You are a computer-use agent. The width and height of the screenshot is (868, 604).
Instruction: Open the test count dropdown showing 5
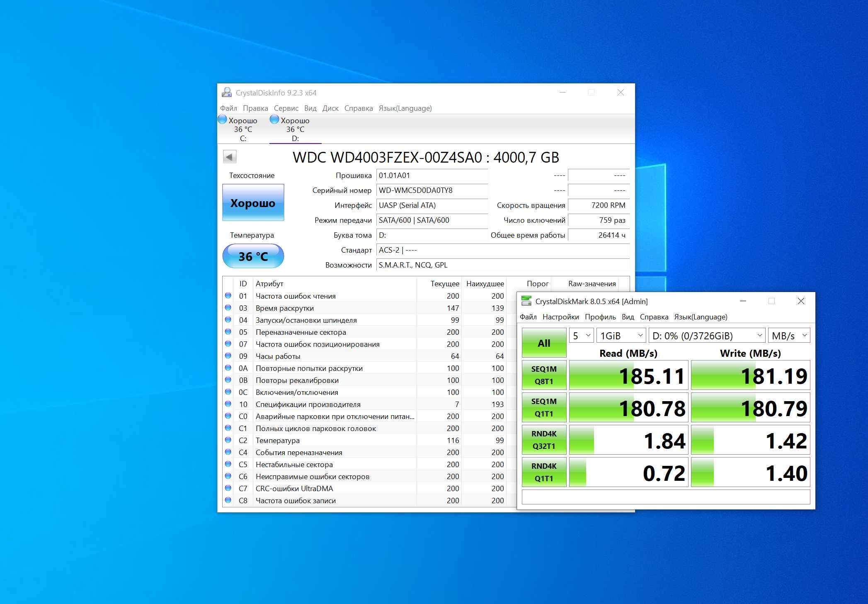(582, 336)
